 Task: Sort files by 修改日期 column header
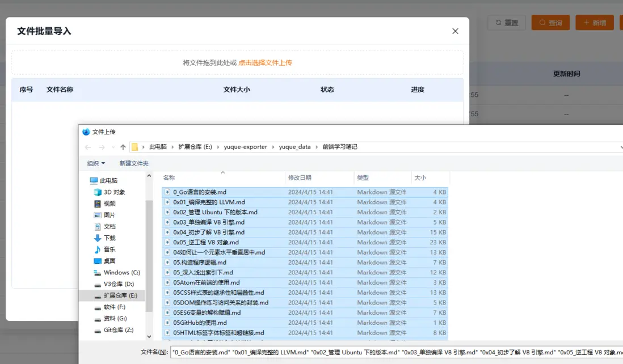coord(300,178)
